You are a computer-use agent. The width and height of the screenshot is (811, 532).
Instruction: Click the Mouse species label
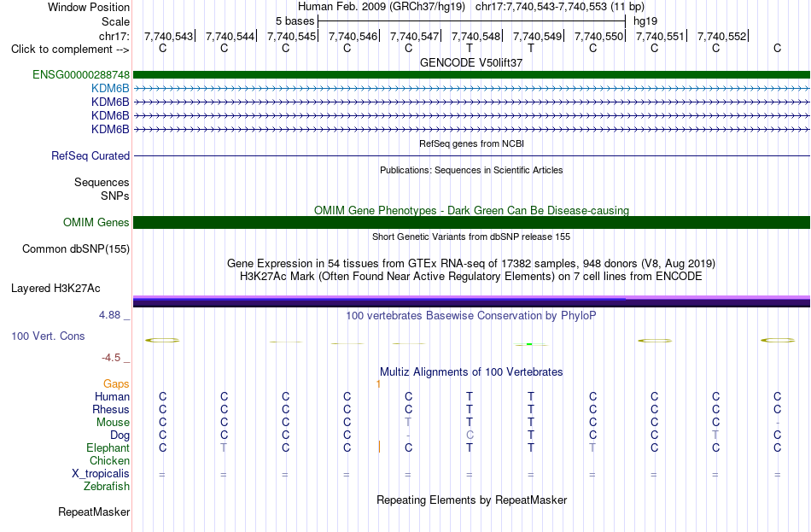pyautogui.click(x=113, y=423)
